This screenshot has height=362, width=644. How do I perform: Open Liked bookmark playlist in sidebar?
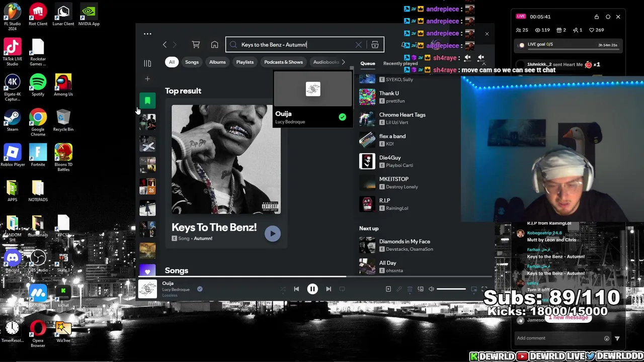point(147,101)
